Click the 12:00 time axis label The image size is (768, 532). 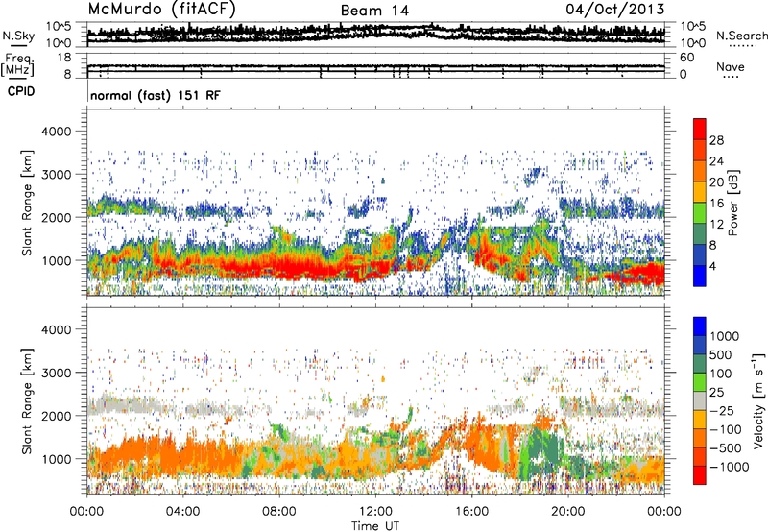[x=375, y=512]
